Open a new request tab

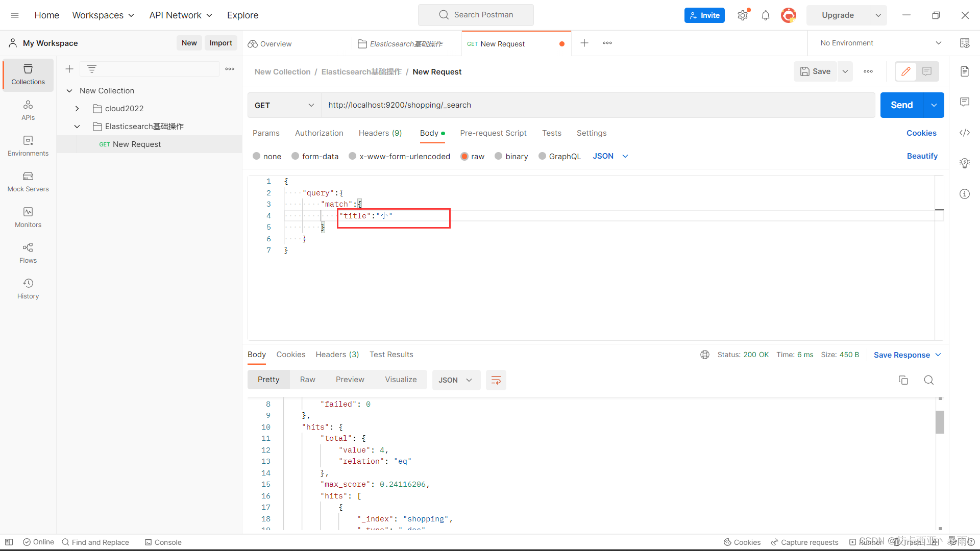pyautogui.click(x=584, y=43)
